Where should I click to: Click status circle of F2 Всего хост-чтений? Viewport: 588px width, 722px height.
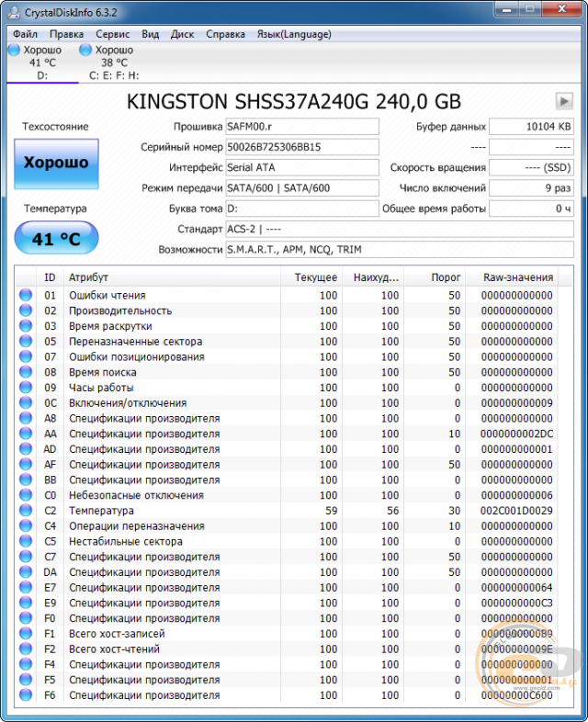pyautogui.click(x=26, y=649)
